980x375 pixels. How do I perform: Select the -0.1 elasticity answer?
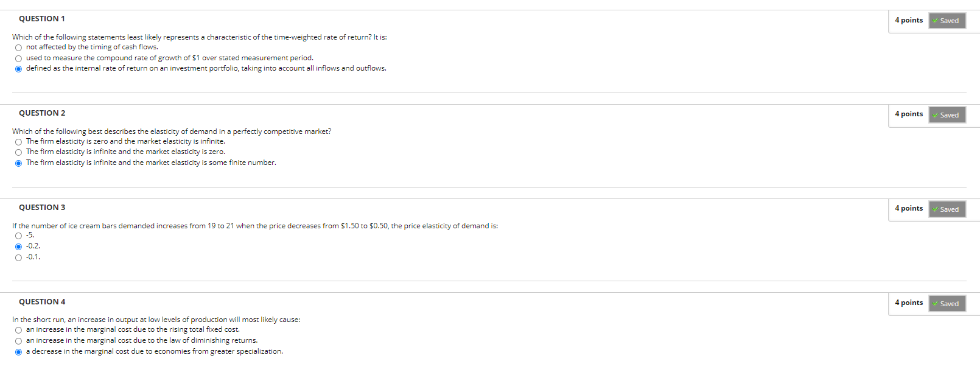pyautogui.click(x=18, y=258)
